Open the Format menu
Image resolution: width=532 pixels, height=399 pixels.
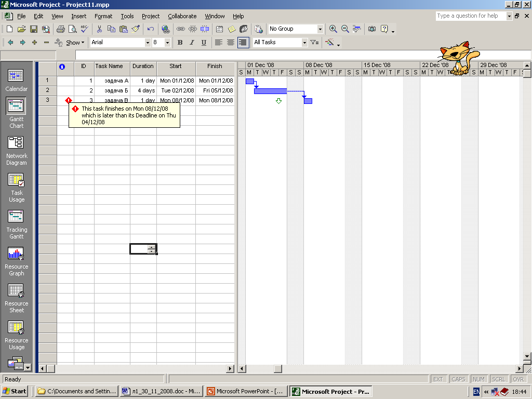(x=103, y=16)
